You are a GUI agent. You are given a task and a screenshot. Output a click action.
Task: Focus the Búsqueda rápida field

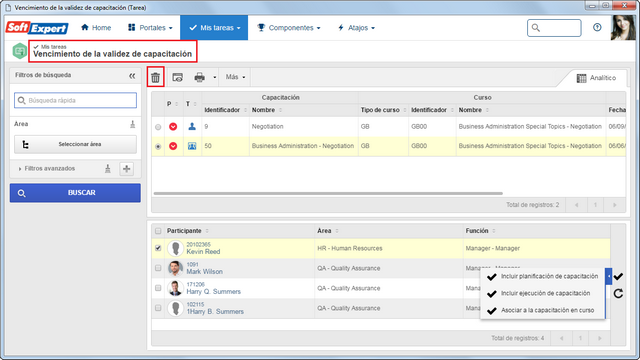coord(76,100)
